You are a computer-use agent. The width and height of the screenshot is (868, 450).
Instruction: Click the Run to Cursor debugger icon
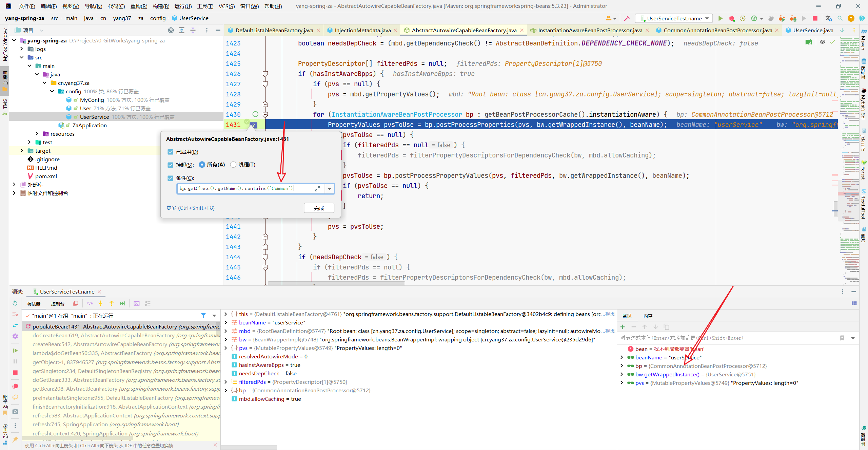(x=122, y=303)
